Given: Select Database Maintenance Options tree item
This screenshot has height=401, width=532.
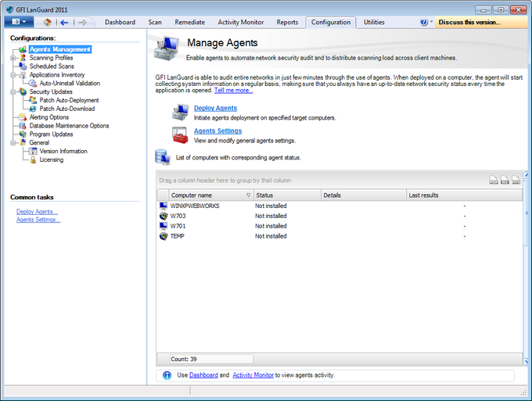Looking at the screenshot, I should (69, 126).
